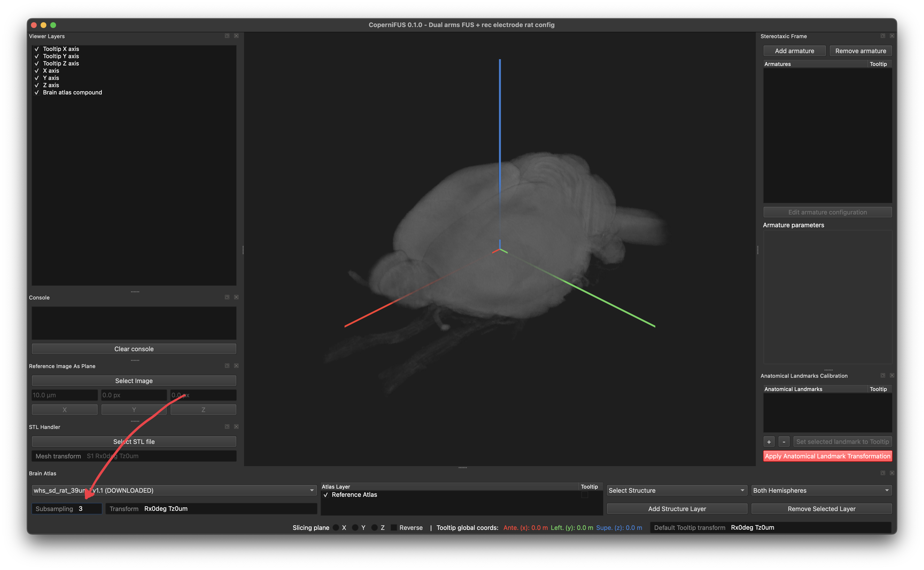924x570 pixels.
Task: Click Clear console
Action: point(134,349)
